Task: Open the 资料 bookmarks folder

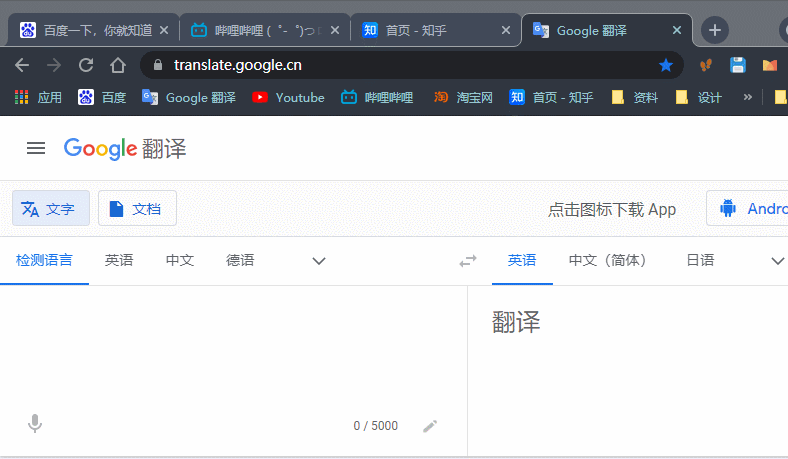Action: coord(635,97)
